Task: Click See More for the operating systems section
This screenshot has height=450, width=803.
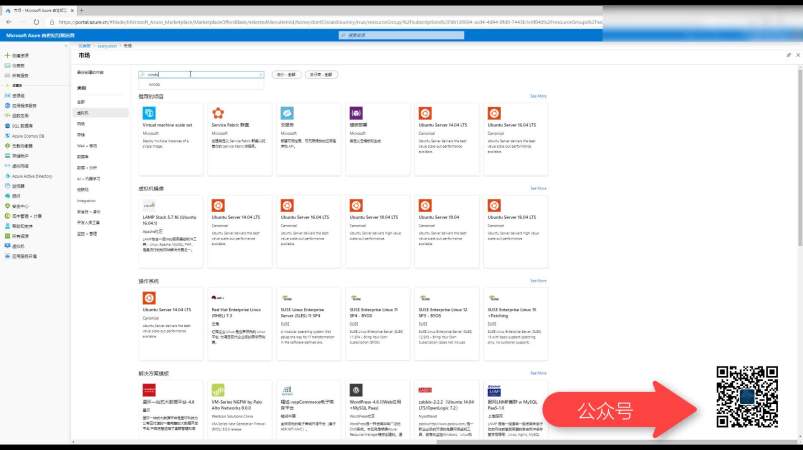Action: [538, 281]
